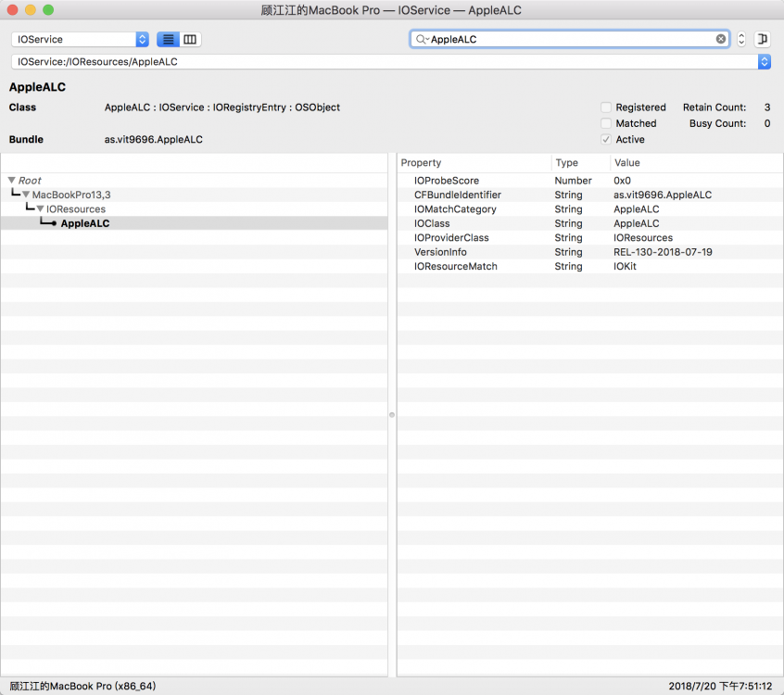
Task: Sort by the Type column header
Action: [581, 162]
